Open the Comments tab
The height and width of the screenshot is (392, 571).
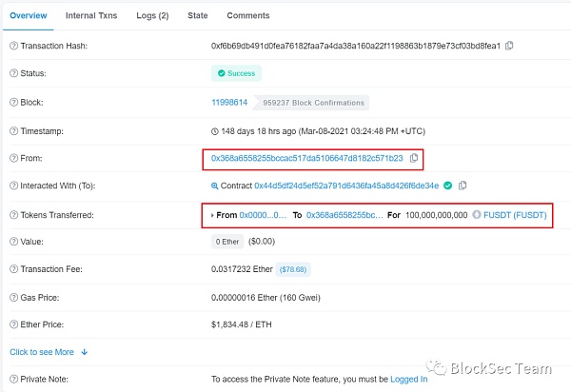(x=247, y=16)
